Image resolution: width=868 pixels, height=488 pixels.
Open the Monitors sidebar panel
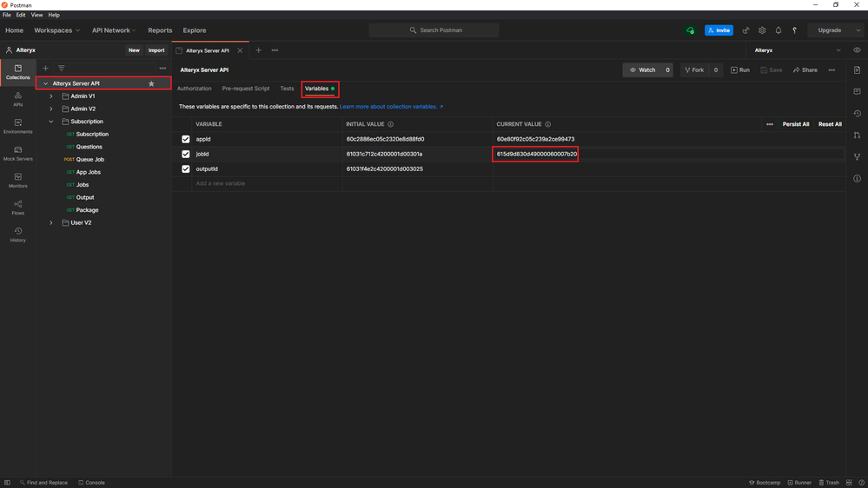[17, 181]
